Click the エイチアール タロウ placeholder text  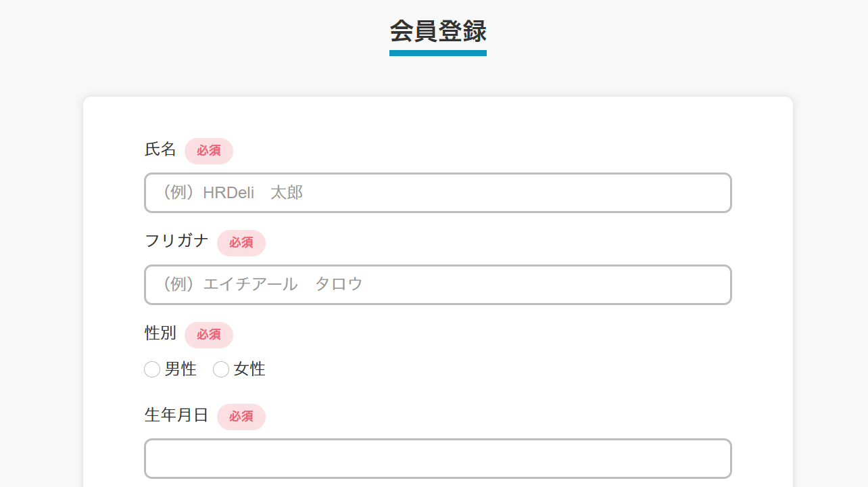[262, 285]
